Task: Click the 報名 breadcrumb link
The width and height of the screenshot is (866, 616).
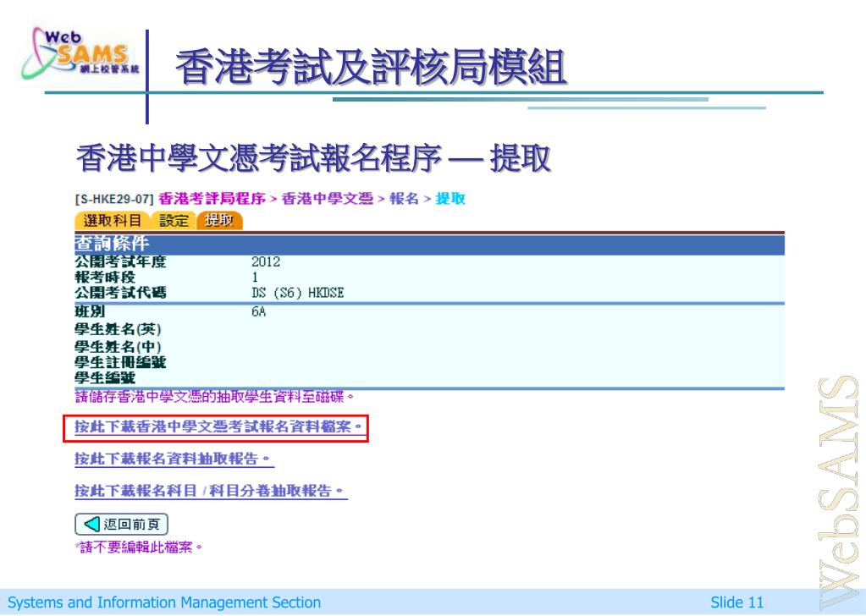Action: click(x=404, y=199)
